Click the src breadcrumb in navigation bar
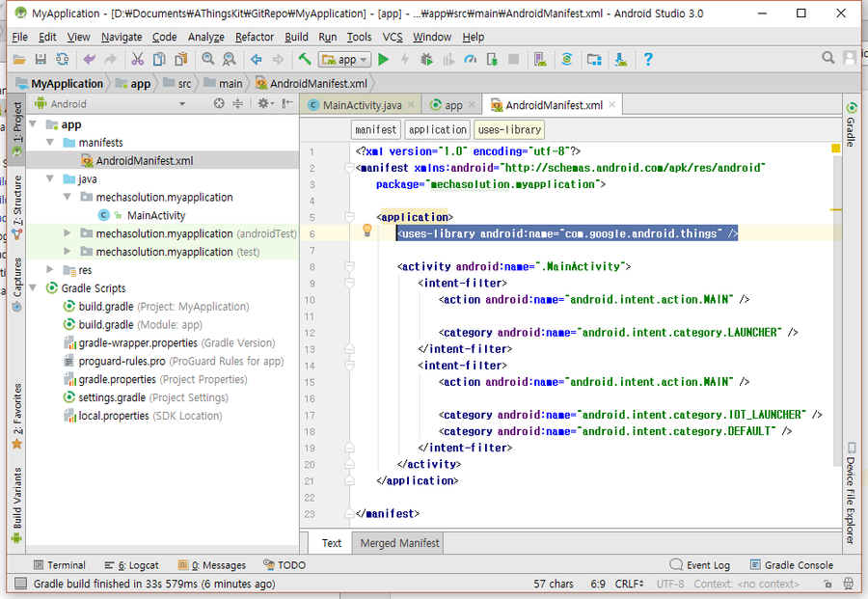The image size is (868, 599). (178, 84)
